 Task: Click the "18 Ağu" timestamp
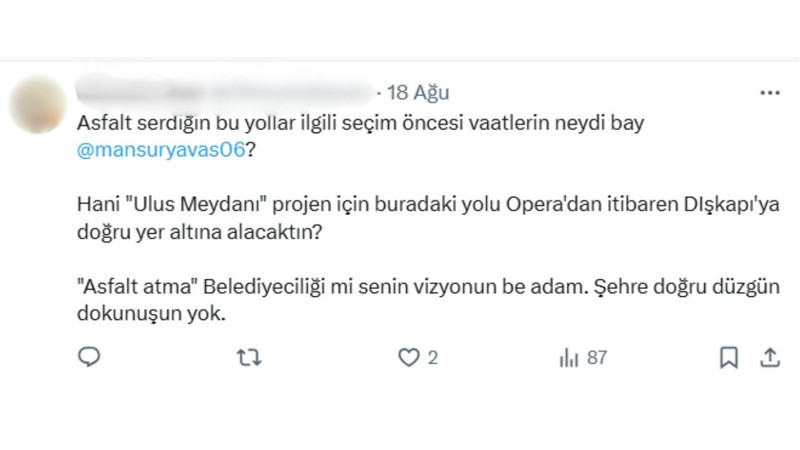pos(418,93)
